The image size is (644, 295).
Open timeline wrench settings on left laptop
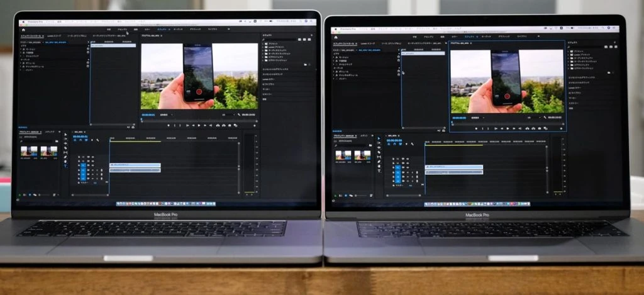pyautogui.click(x=97, y=140)
